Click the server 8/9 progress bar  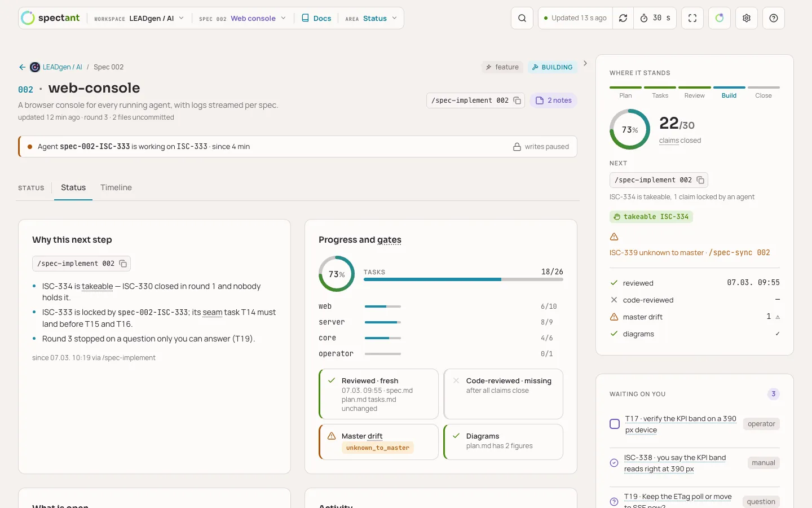pyautogui.click(x=383, y=322)
